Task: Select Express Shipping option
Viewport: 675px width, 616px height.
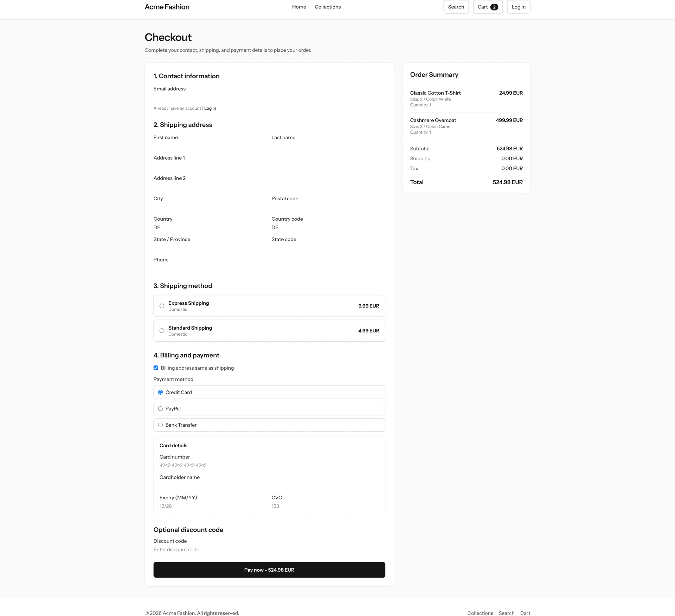Action: [x=162, y=306]
